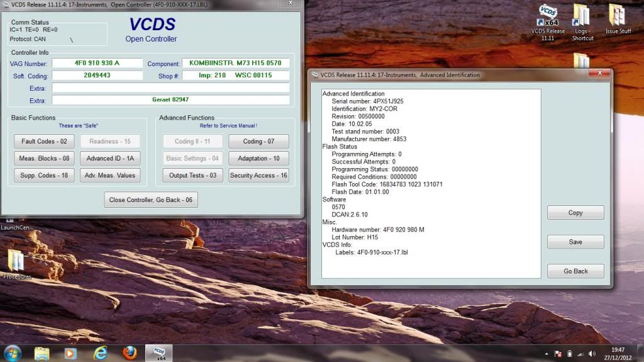The width and height of the screenshot is (644, 362).
Task: Click the network signal tray icon
Action: tap(580, 354)
